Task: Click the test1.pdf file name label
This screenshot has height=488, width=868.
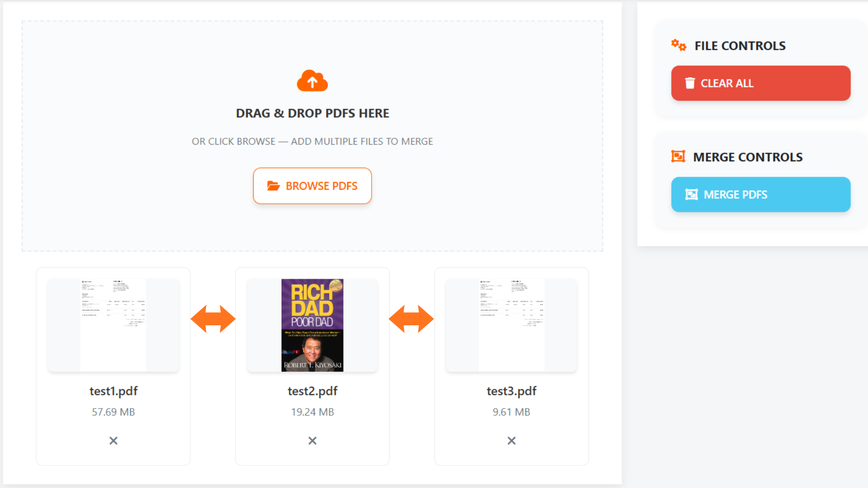Action: click(x=113, y=391)
